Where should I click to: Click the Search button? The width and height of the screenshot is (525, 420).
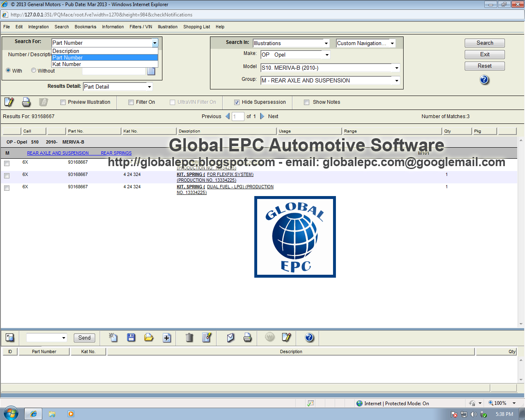coord(485,43)
